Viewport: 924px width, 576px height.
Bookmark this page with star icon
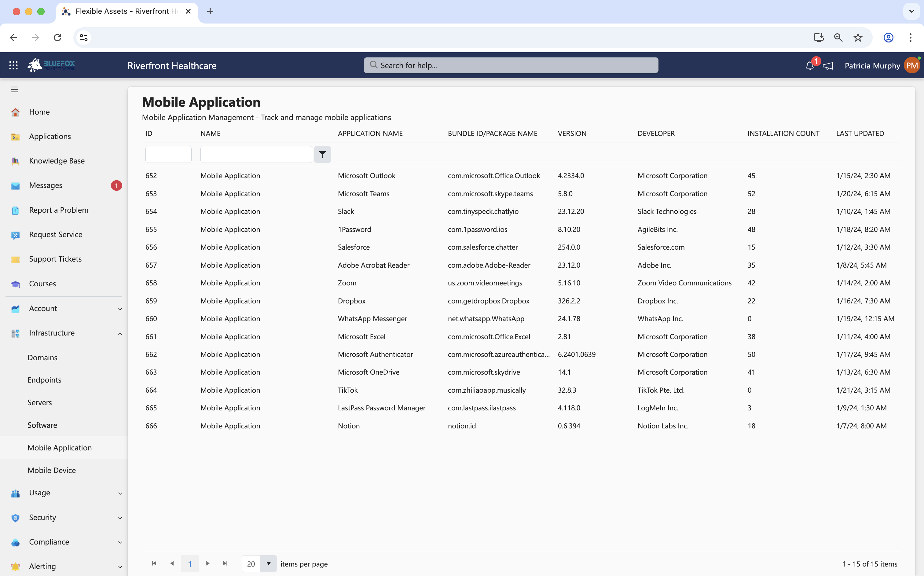(858, 37)
